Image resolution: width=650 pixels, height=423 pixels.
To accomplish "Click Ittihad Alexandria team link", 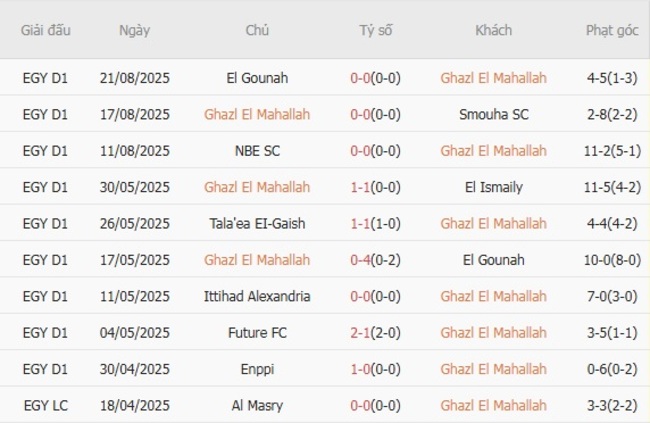I will (x=257, y=296).
